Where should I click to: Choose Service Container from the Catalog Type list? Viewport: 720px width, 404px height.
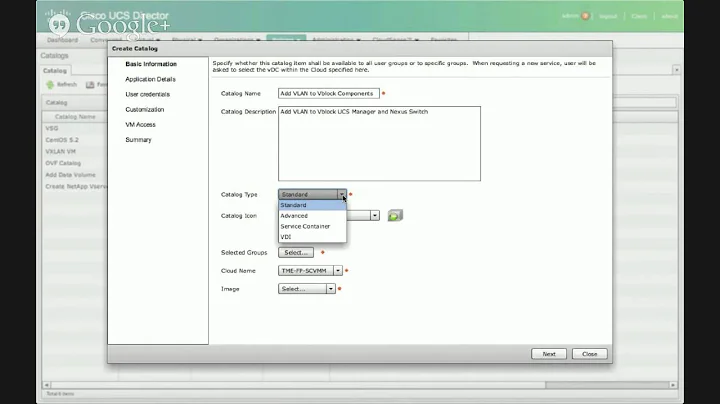[x=312, y=226]
